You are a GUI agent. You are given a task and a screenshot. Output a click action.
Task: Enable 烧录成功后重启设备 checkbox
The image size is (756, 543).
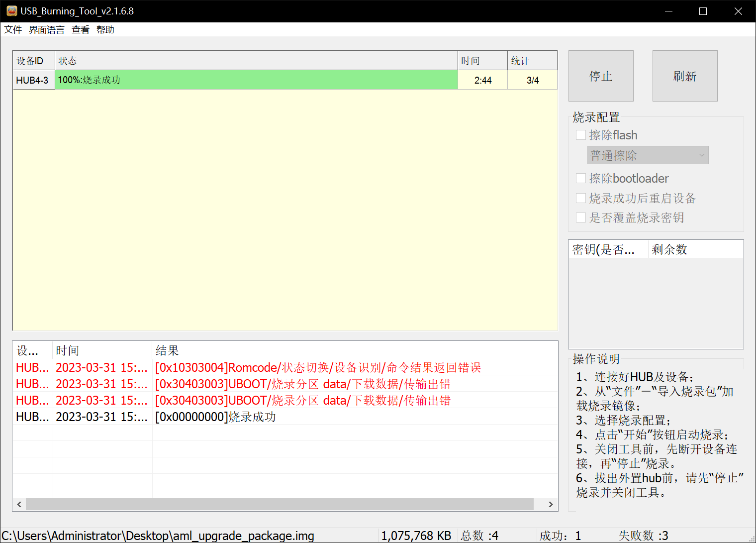tap(580, 198)
